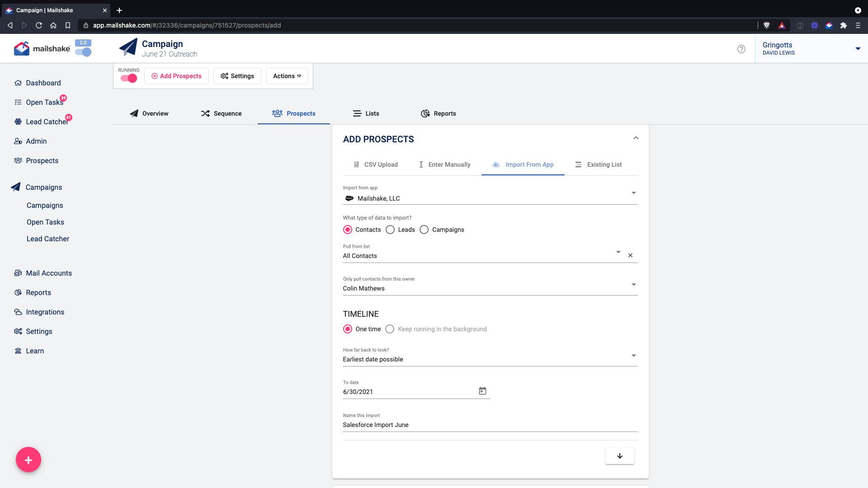The image size is (868, 488).
Task: Click the Mailshake extension icon in toolbar
Action: click(829, 25)
